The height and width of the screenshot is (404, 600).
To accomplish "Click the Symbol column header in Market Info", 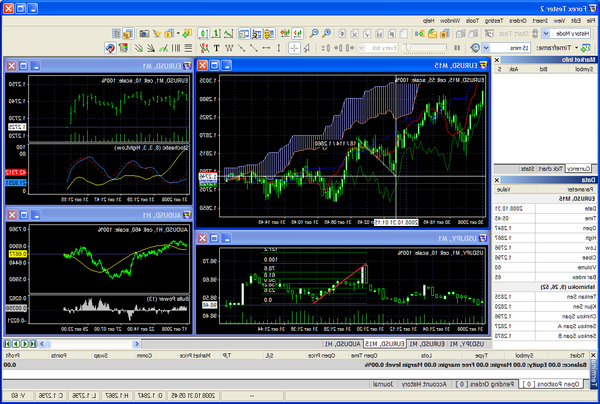I will click(x=580, y=69).
